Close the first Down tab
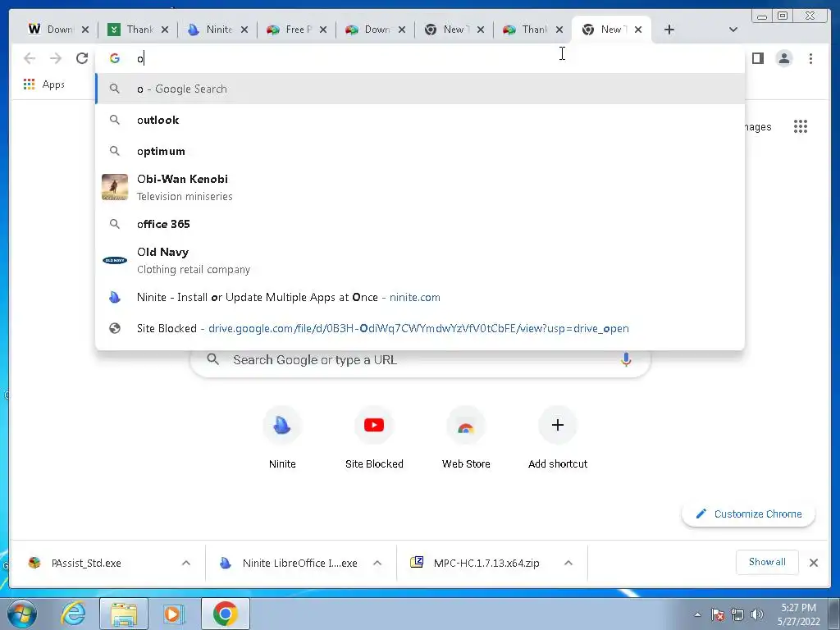This screenshot has height=630, width=840. tap(85, 30)
